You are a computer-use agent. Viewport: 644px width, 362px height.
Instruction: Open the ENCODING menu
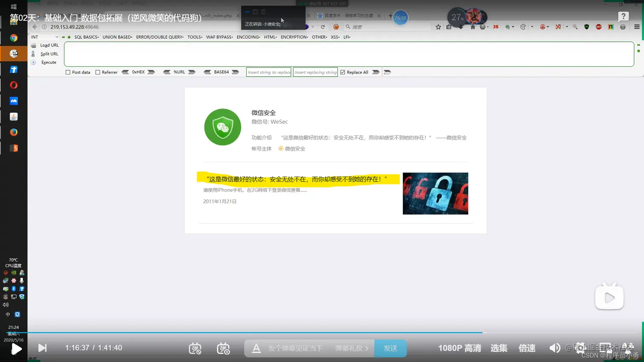(x=248, y=37)
